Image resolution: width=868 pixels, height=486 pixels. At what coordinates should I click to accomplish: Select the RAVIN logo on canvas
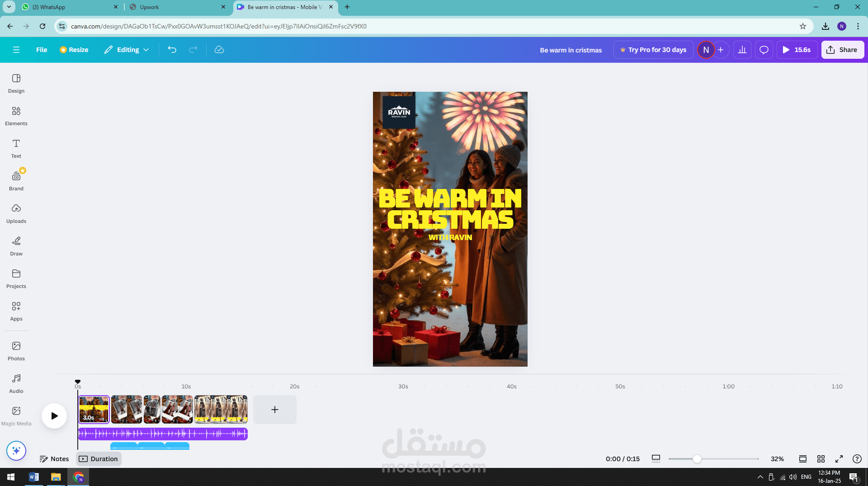[399, 112]
